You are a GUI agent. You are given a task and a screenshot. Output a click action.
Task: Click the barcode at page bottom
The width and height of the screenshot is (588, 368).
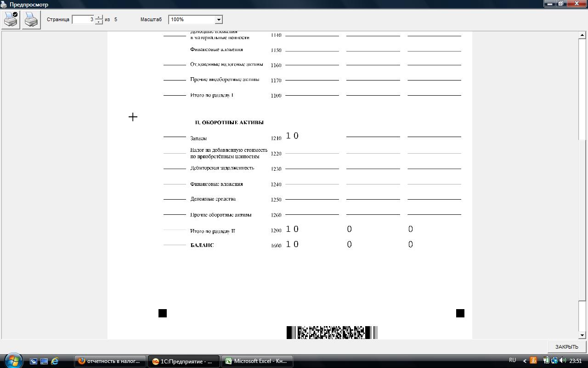(x=332, y=333)
